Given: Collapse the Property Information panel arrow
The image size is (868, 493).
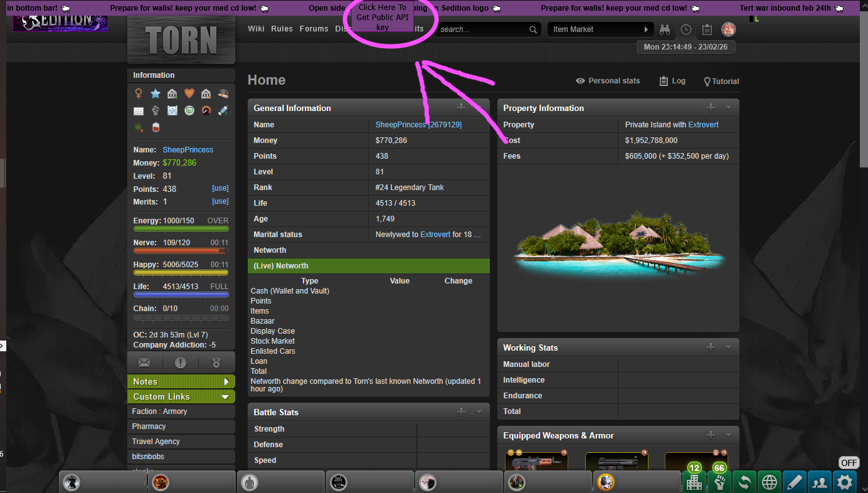Looking at the screenshot, I should (x=729, y=108).
